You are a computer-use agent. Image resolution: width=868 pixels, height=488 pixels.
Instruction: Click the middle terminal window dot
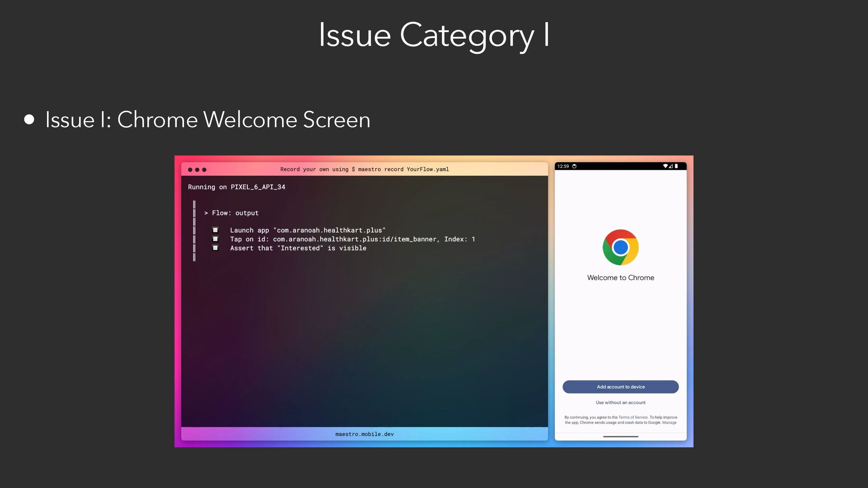pos(197,170)
